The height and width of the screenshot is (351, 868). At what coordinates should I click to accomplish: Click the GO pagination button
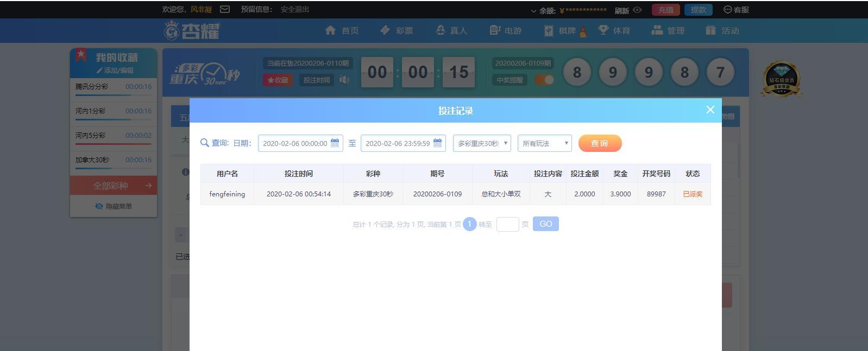[546, 224]
